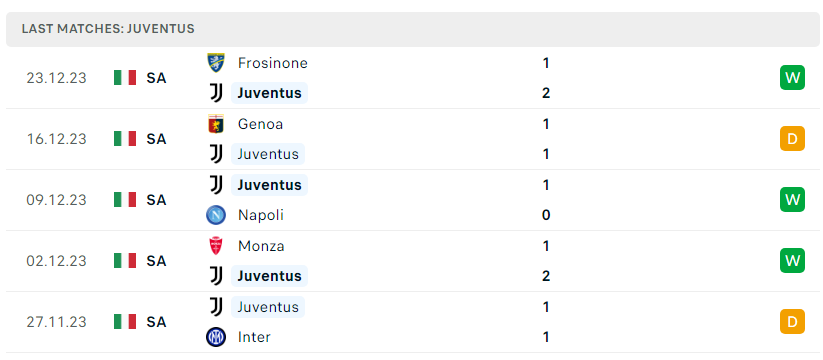
Task: Click the Italy flag beside 23.12.23
Action: (x=125, y=78)
